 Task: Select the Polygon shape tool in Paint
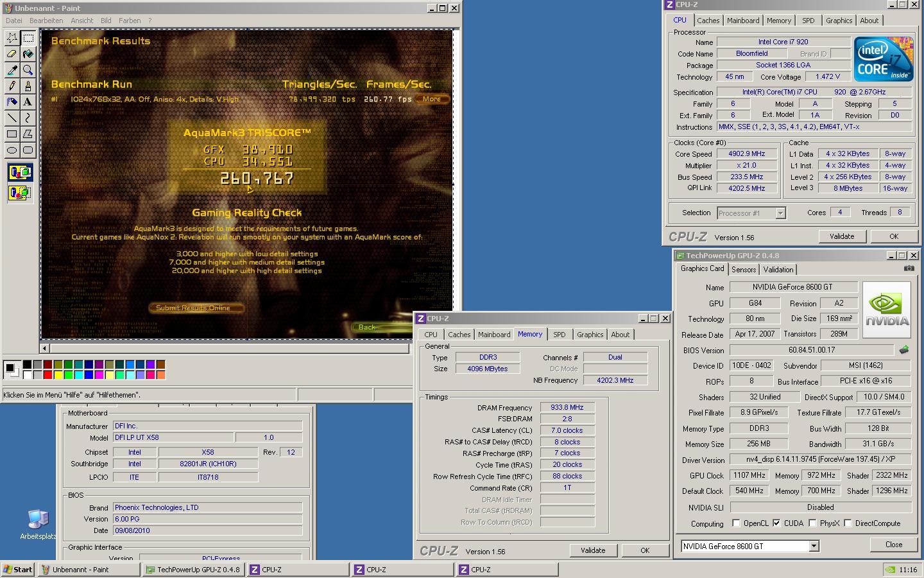[28, 134]
